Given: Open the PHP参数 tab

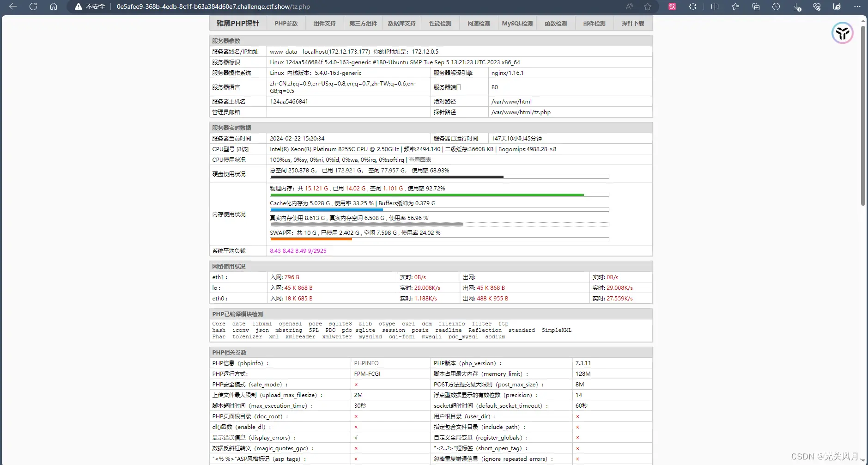Looking at the screenshot, I should click(286, 23).
